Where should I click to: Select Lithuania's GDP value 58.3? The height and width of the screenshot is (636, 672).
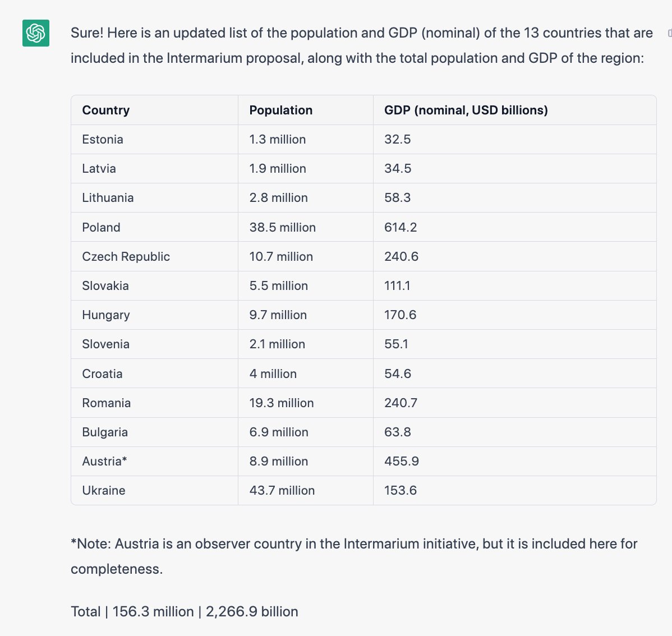point(397,198)
